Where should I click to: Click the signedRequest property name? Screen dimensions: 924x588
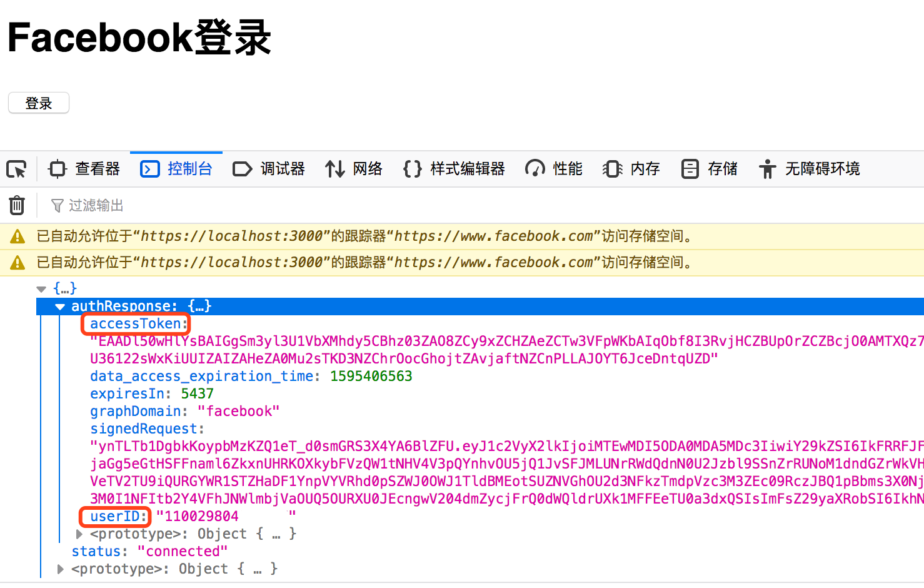[x=144, y=429]
